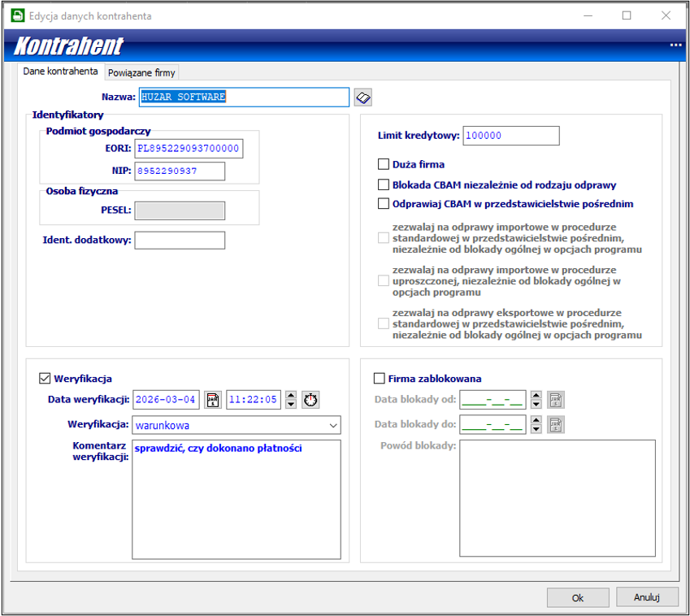Decrease Data blokady od with down arrow
The width and height of the screenshot is (690, 616).
click(x=536, y=404)
